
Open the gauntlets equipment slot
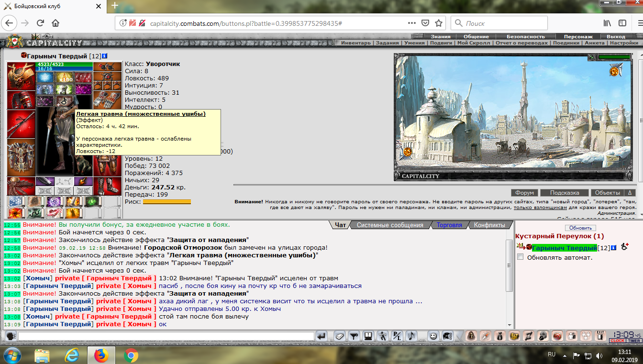[107, 100]
